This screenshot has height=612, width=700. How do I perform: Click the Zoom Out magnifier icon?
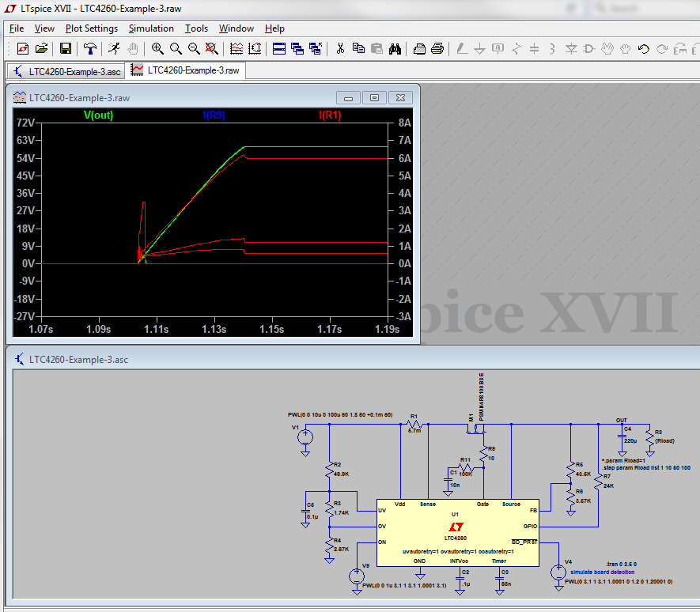point(194,48)
